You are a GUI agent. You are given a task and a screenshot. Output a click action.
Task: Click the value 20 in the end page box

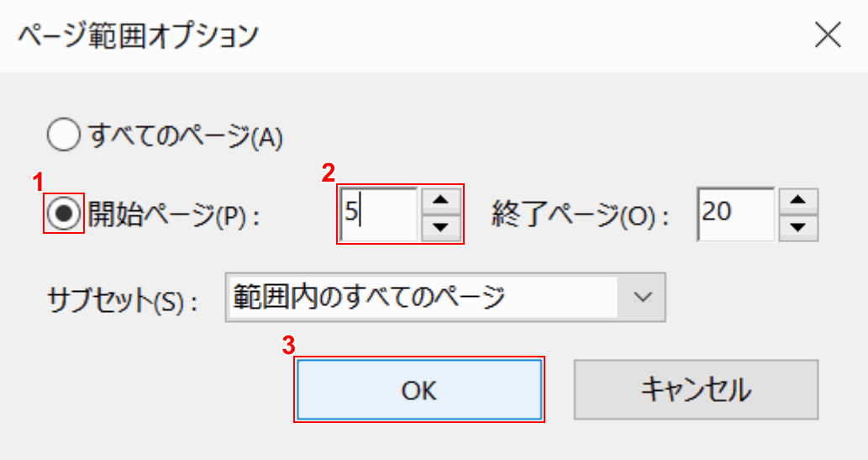tap(717, 211)
